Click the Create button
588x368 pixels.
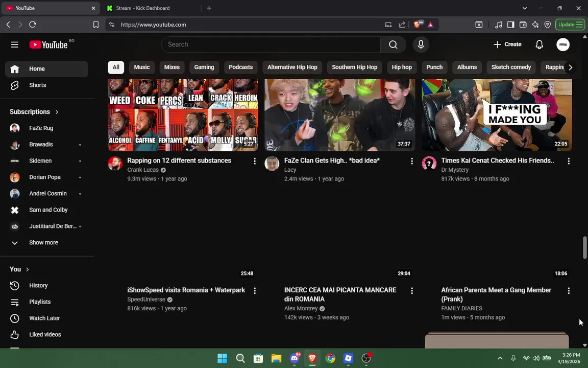pyautogui.click(x=507, y=44)
